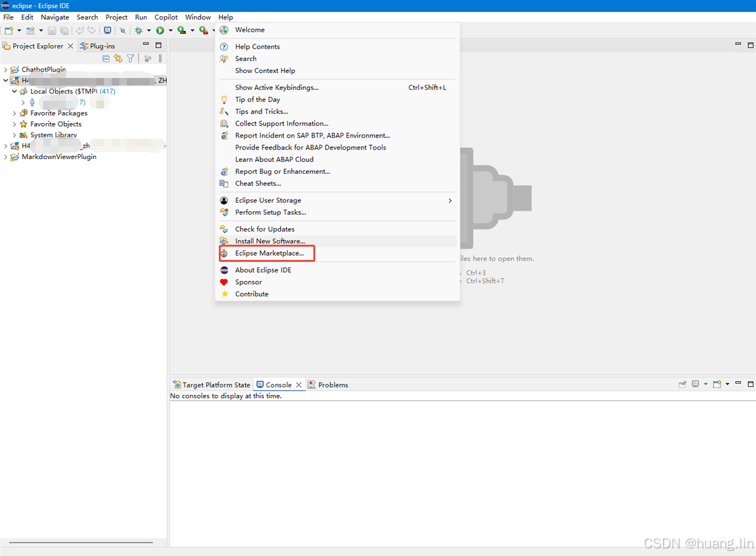Choose Show Context Help entry
The height and width of the screenshot is (556, 756).
click(x=337, y=70)
